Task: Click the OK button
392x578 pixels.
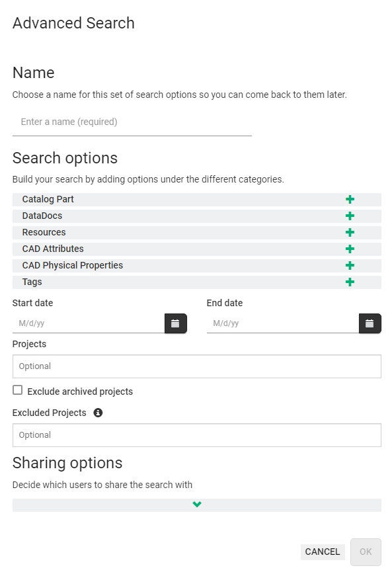Action: coord(366,552)
